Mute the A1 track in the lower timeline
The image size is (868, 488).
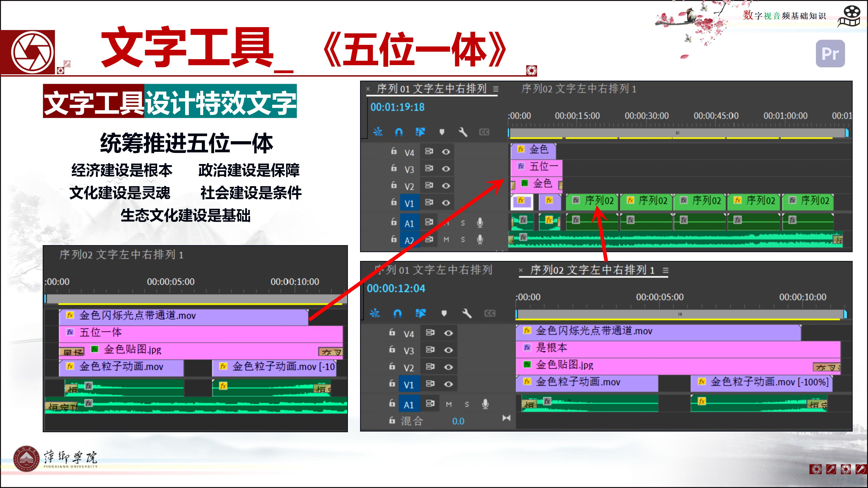(x=448, y=404)
